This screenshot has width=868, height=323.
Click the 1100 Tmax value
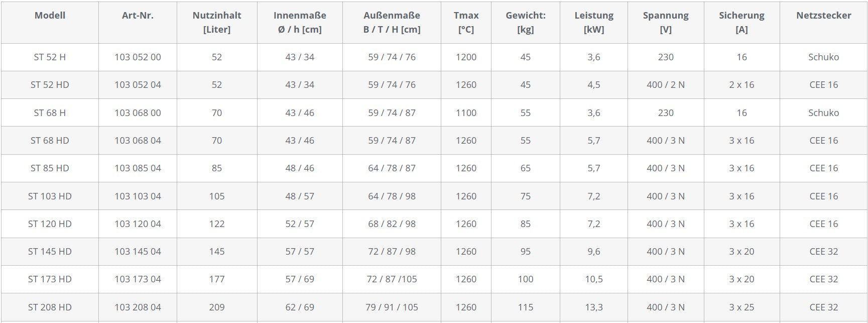[x=466, y=113]
